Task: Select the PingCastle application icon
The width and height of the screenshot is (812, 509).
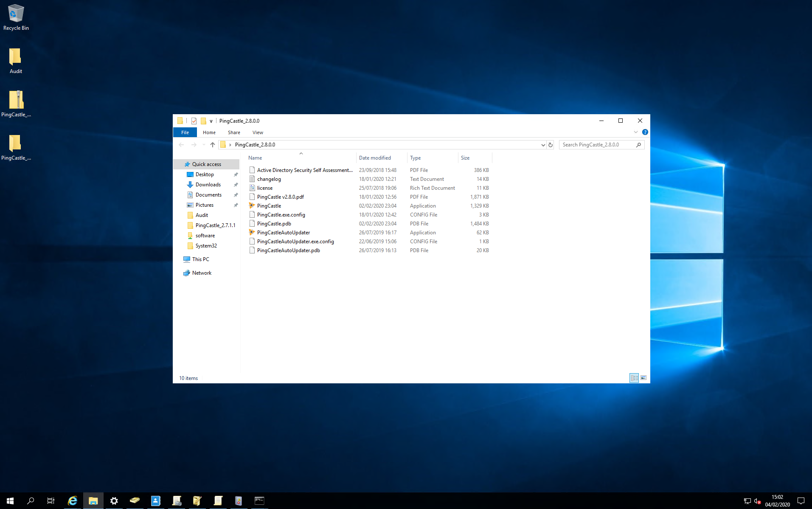Action: coord(252,205)
